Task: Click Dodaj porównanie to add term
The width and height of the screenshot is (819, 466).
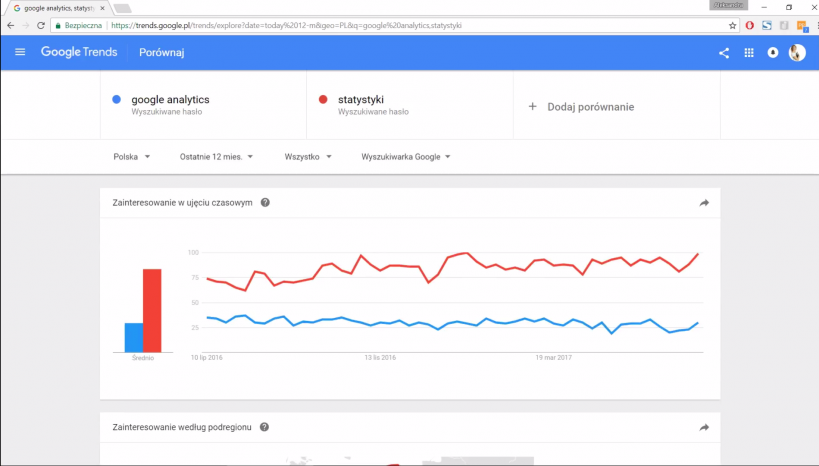Action: click(590, 107)
